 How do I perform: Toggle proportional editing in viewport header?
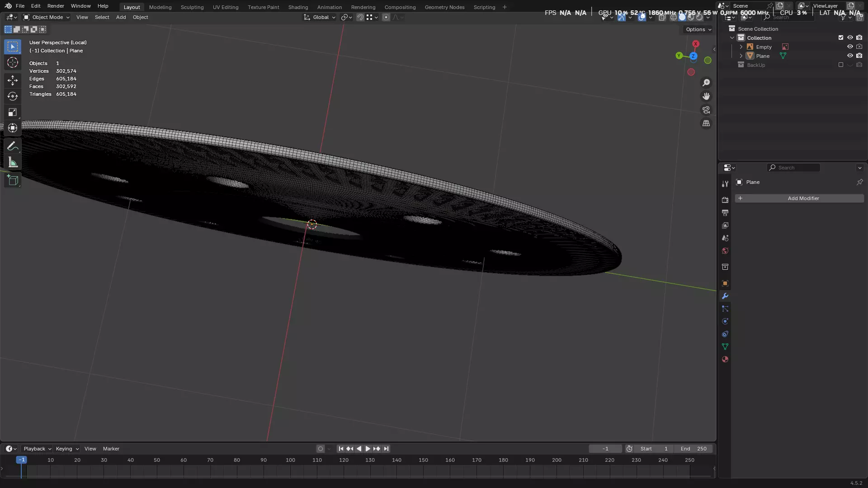(x=386, y=17)
